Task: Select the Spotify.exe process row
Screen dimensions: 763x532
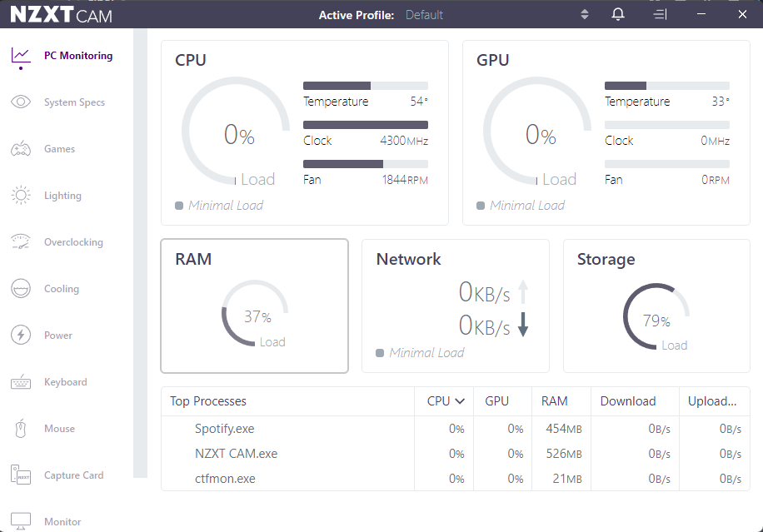Action: (x=225, y=430)
